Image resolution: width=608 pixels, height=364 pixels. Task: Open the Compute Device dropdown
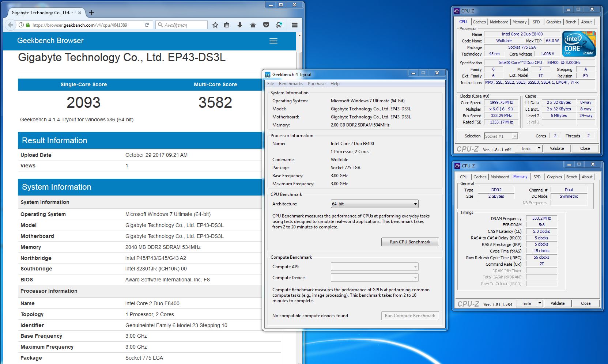(x=374, y=278)
